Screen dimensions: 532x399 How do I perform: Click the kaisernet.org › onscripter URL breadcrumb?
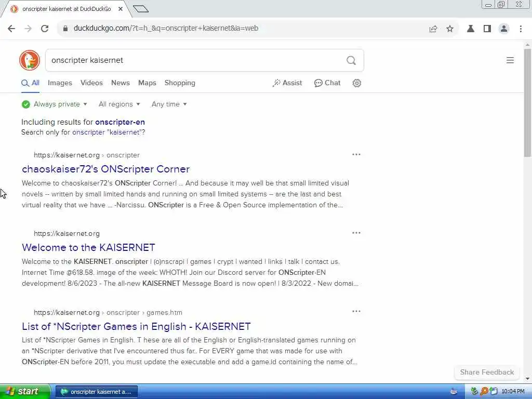(x=87, y=155)
